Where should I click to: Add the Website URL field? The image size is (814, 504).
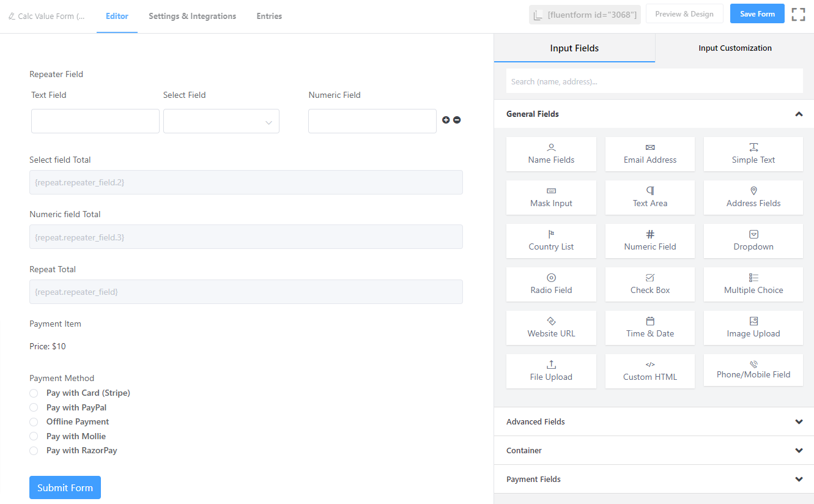click(x=551, y=327)
